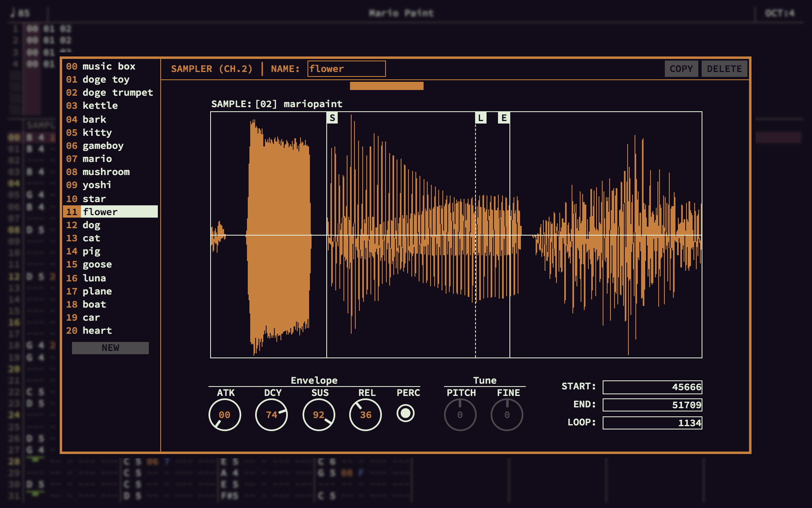812x508 pixels.
Task: Click the PITCH tune knob
Action: point(460,415)
